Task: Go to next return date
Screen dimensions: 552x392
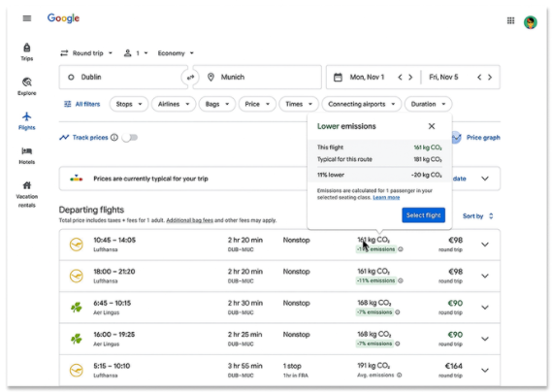Action: [490, 77]
